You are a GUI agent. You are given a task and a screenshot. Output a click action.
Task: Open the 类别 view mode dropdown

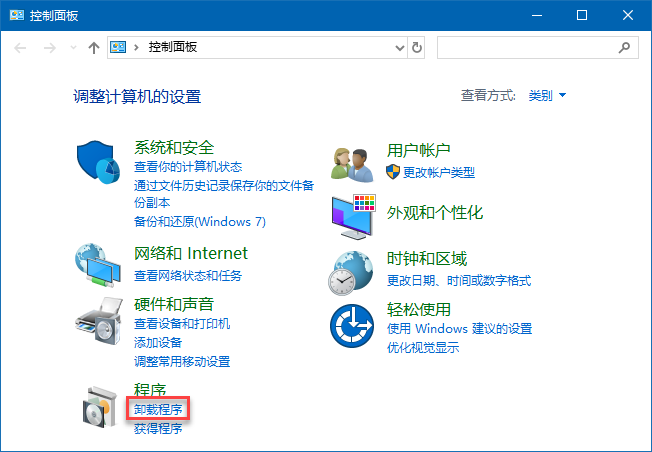click(x=547, y=95)
